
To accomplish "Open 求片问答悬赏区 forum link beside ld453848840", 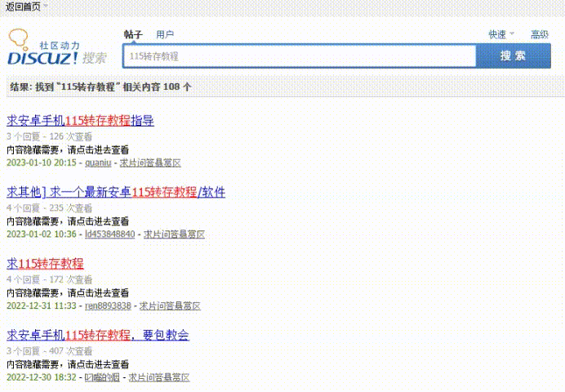I will tap(174, 234).
